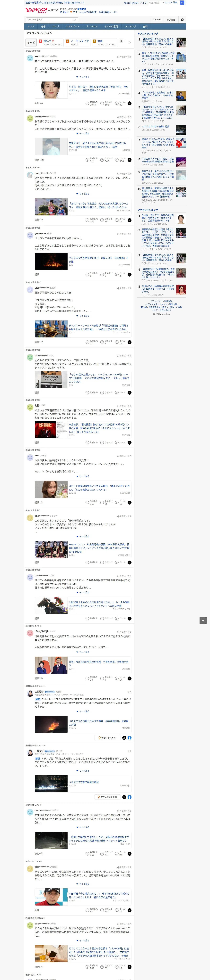Screen dimensions: 210x980
Task: Toggle うーん on kob's comment
Action: pos(120,104)
